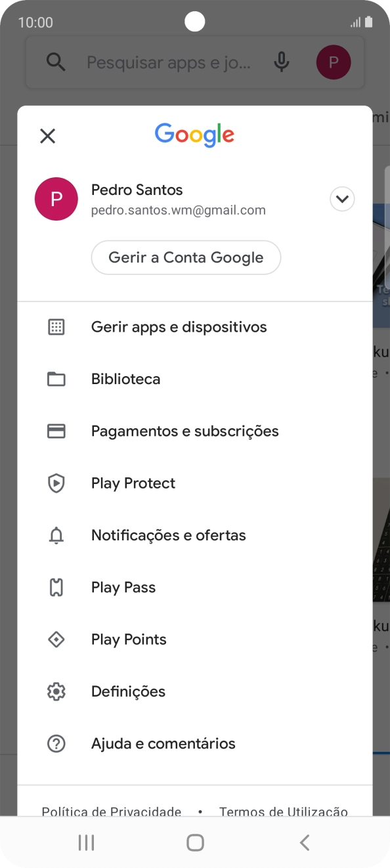390x868 pixels.
Task: Open Pedro Santos profile avatar
Action: (x=56, y=199)
